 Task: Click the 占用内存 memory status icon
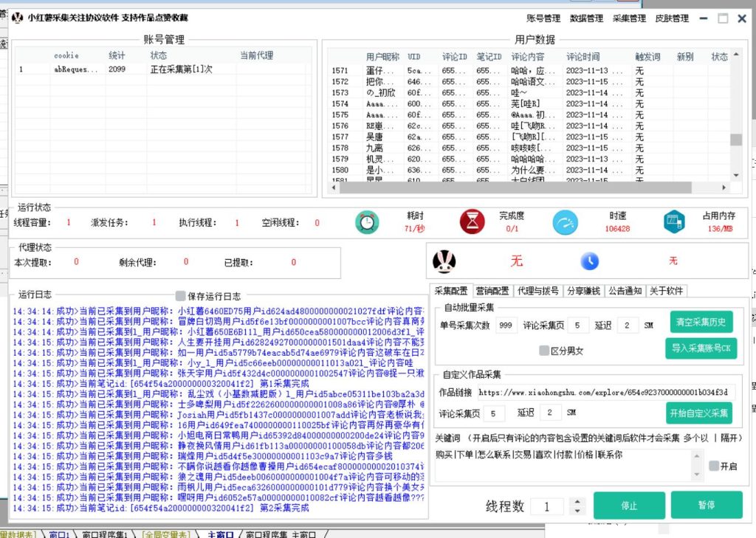(x=674, y=222)
